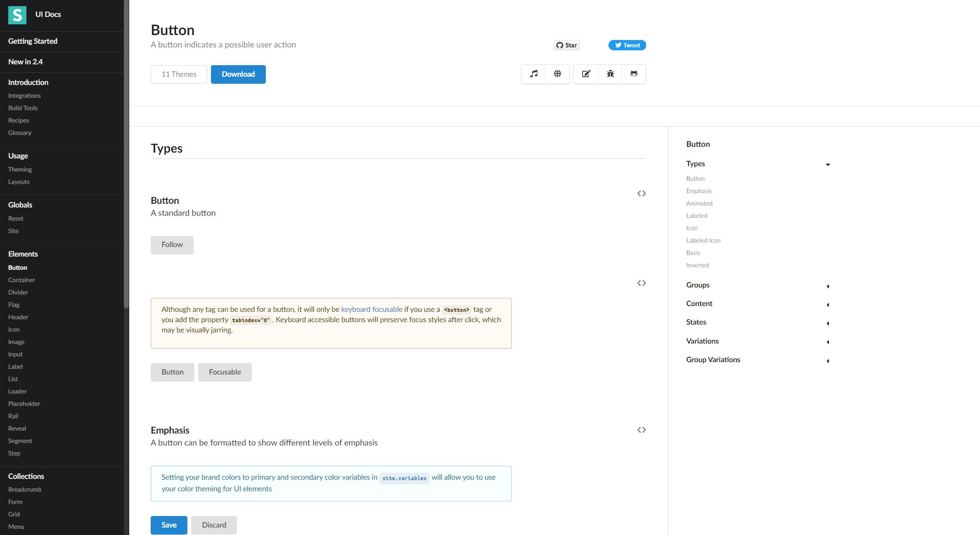
Task: Click the GitHub Star icon
Action: point(560,45)
